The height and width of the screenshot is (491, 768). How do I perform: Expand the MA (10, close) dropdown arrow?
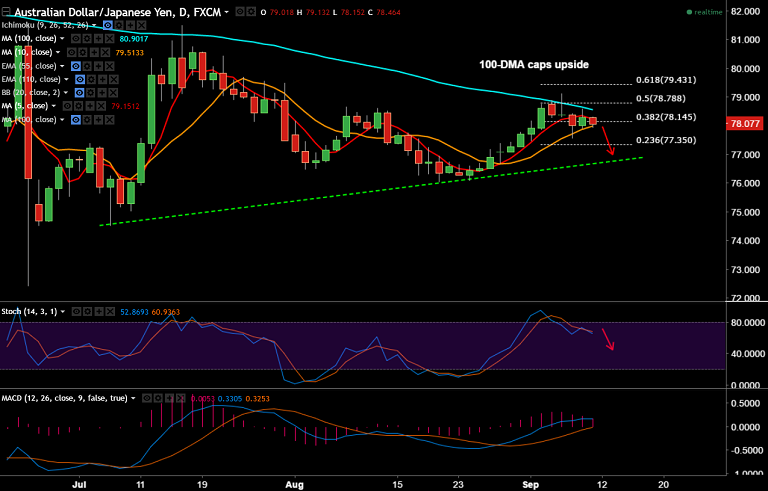point(58,52)
